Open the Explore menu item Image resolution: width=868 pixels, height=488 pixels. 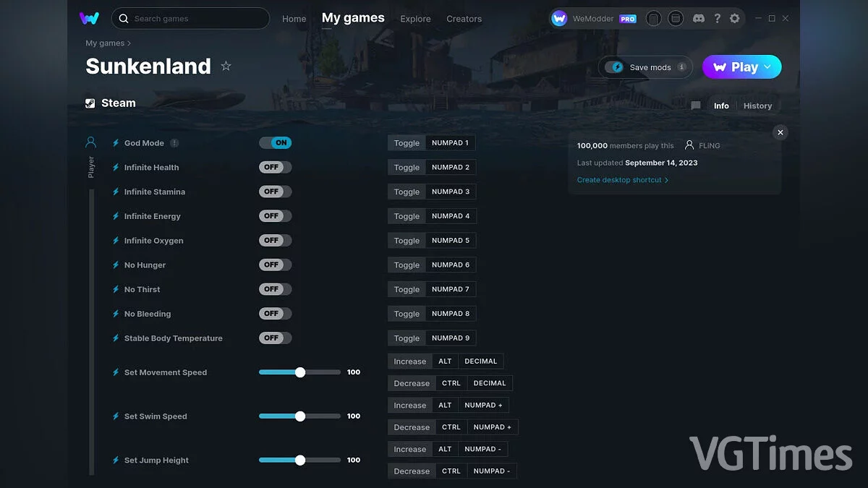[x=415, y=19]
